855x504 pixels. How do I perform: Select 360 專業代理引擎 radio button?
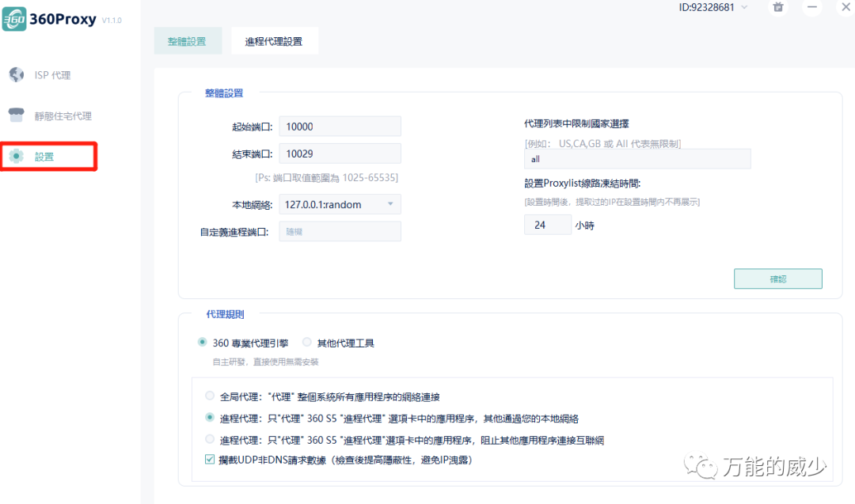(203, 342)
